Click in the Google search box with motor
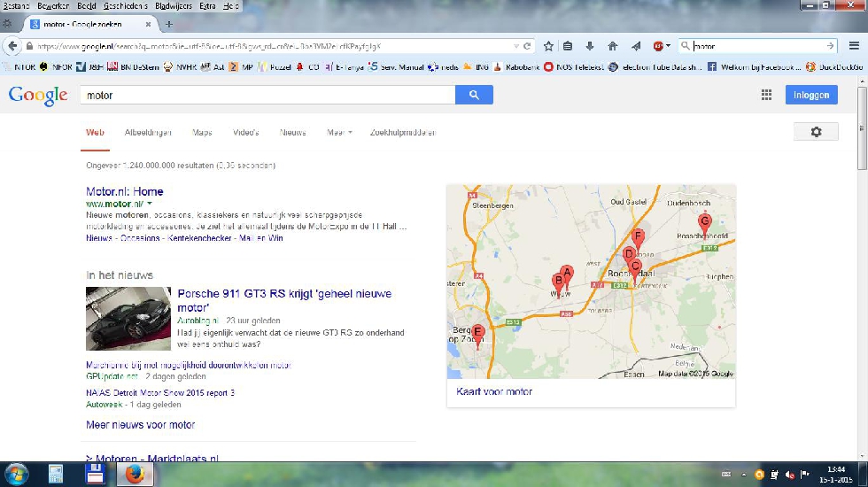This screenshot has width=868, height=487. tap(267, 96)
